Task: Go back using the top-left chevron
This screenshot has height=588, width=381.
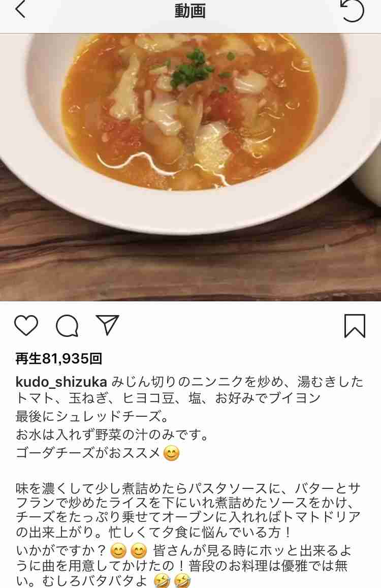Action: coord(21,9)
